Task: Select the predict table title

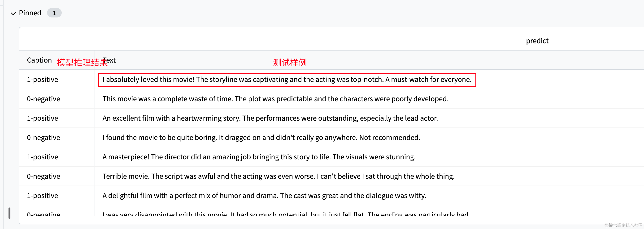Action: point(537,40)
